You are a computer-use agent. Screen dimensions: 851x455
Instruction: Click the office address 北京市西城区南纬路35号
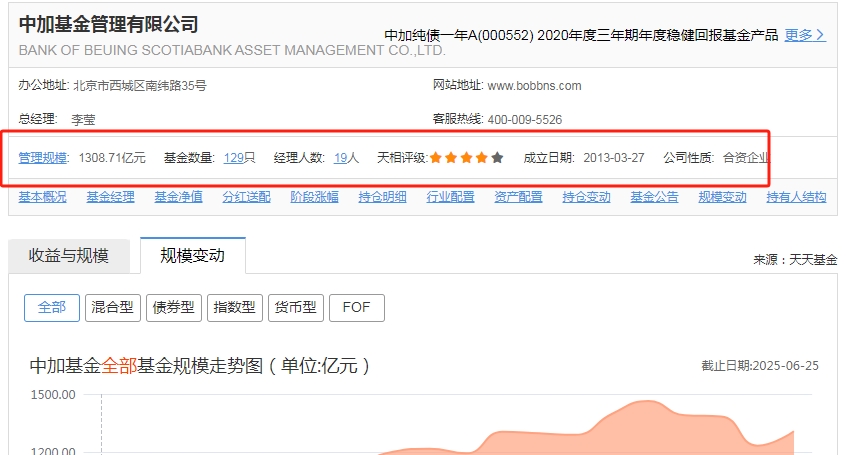pos(139,86)
